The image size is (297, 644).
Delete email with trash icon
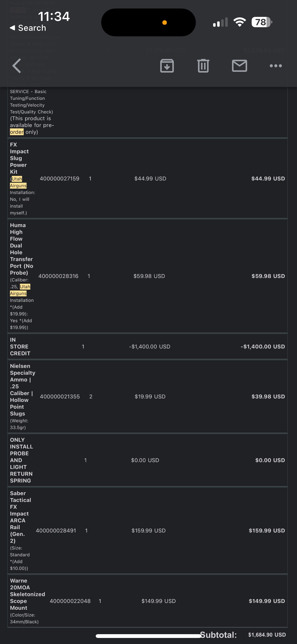click(203, 66)
